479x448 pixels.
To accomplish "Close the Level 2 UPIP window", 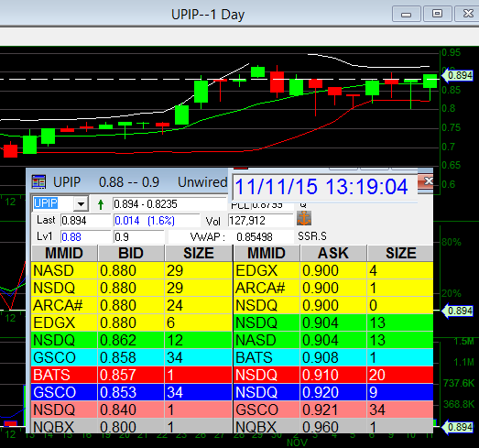I will [426, 181].
